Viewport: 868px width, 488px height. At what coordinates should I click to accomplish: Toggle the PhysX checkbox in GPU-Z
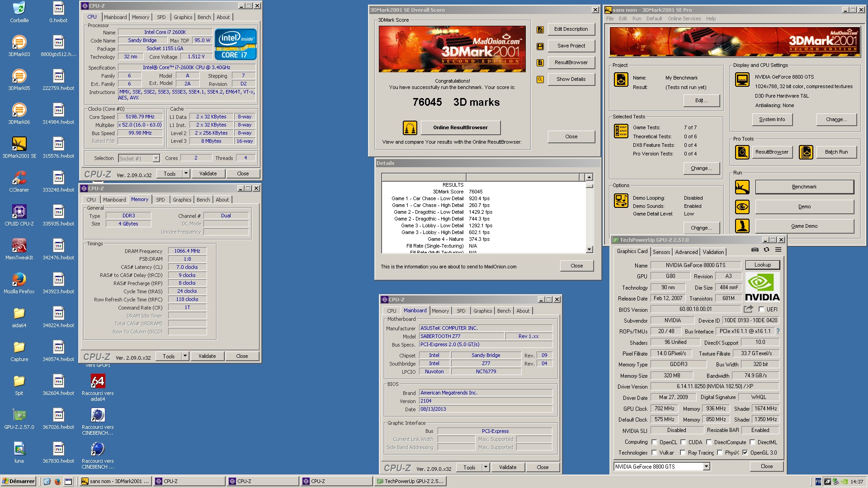pos(720,453)
